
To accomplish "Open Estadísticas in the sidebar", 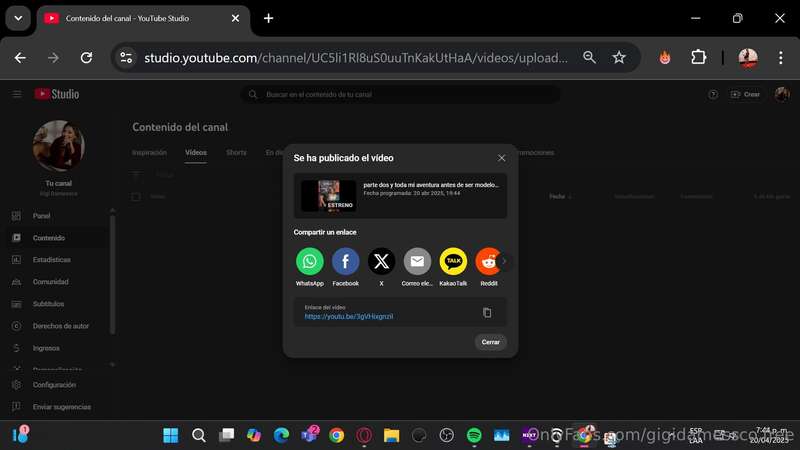I will (x=52, y=260).
